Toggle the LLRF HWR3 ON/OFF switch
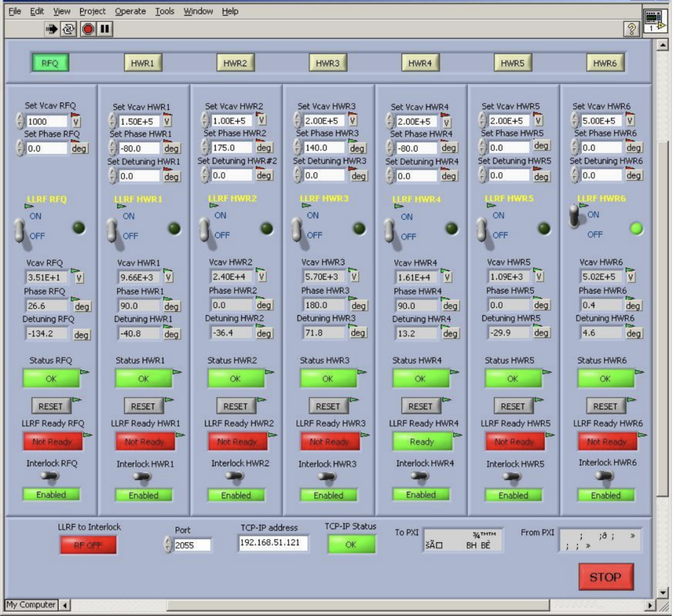Image resolution: width=673 pixels, height=616 pixels. coord(297,231)
